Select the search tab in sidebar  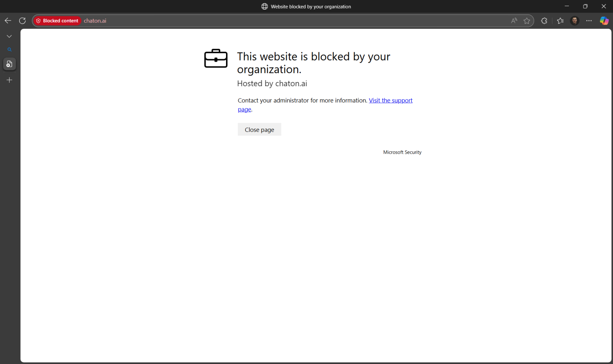pyautogui.click(x=9, y=49)
